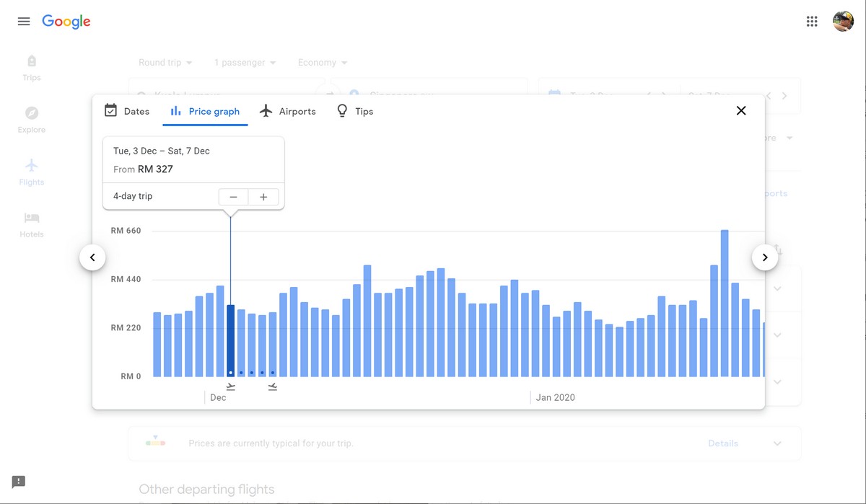Image resolution: width=866 pixels, height=504 pixels.
Task: Click the prices are currently typical text
Action: tap(271, 443)
